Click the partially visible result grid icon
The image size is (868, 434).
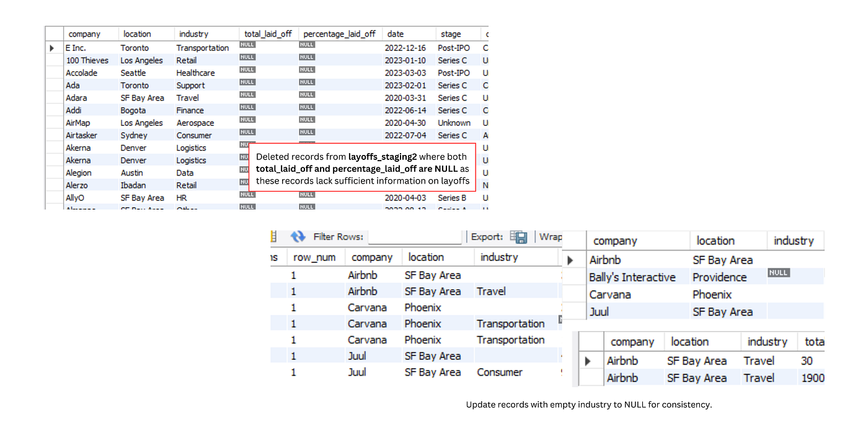click(274, 237)
